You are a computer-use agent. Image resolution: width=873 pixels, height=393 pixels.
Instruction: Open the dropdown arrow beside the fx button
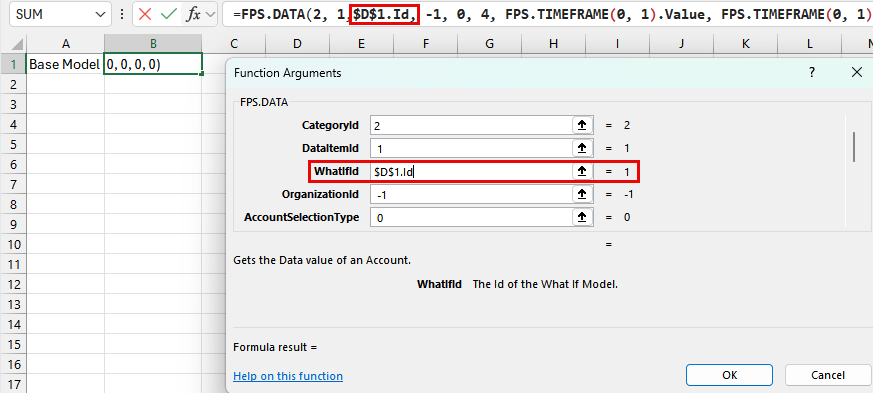pyautogui.click(x=210, y=15)
